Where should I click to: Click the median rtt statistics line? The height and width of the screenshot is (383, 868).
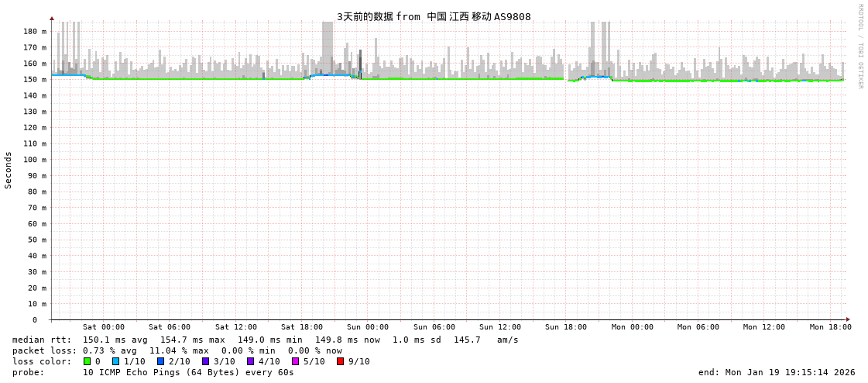pos(265,340)
